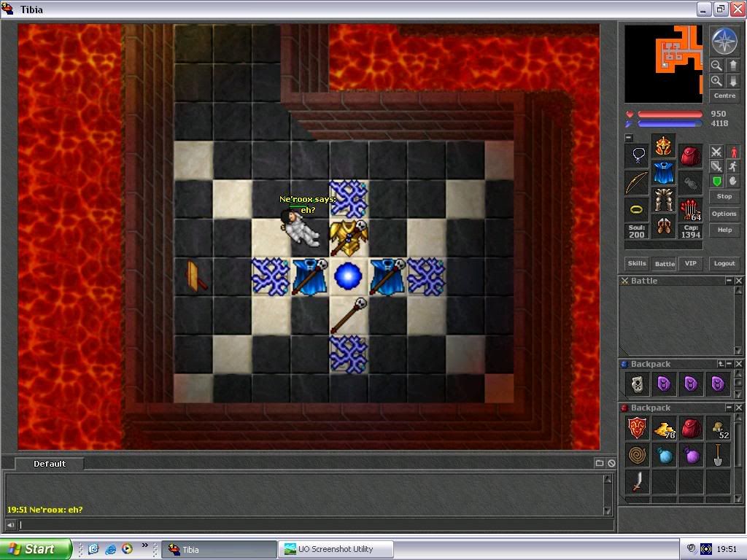
Task: Move minimap one floor up
Action: click(x=732, y=66)
